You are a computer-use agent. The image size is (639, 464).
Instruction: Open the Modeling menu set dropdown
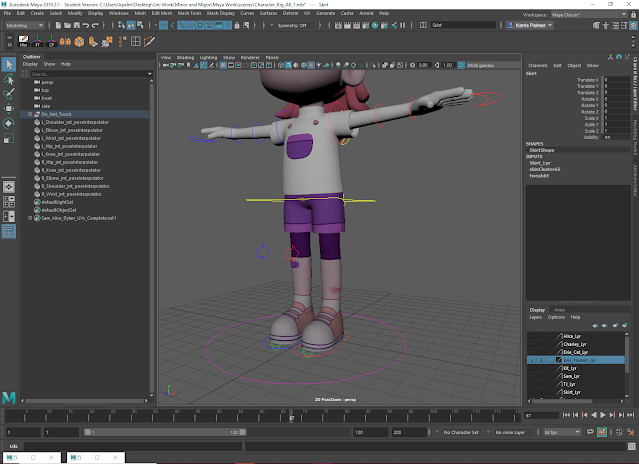point(24,25)
